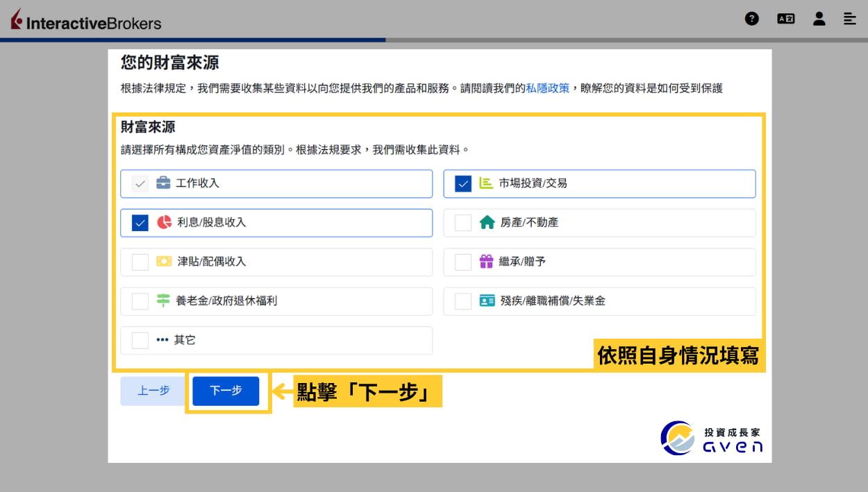868x492 pixels.
Task: Uncheck the 市場投資/交易 checkbox
Action: [x=463, y=184]
